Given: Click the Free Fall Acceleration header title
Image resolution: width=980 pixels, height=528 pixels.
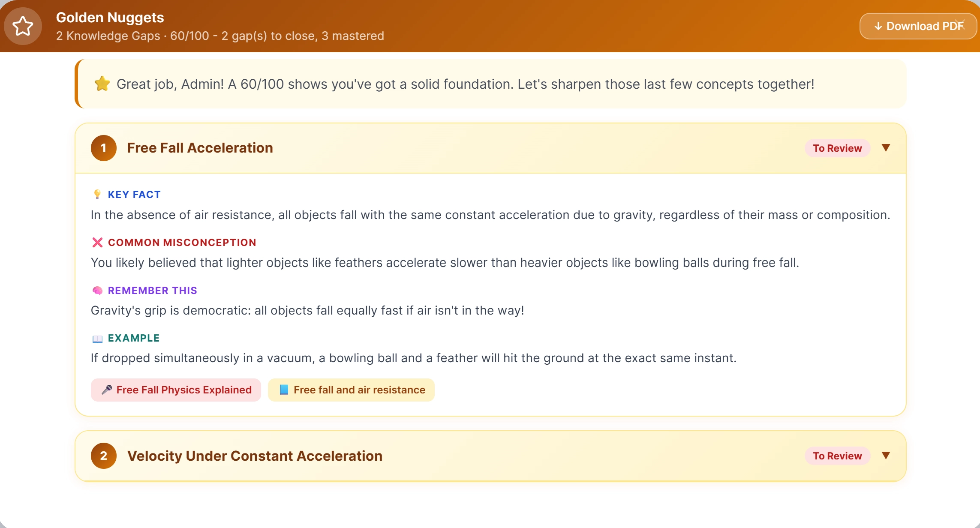Looking at the screenshot, I should pos(200,148).
